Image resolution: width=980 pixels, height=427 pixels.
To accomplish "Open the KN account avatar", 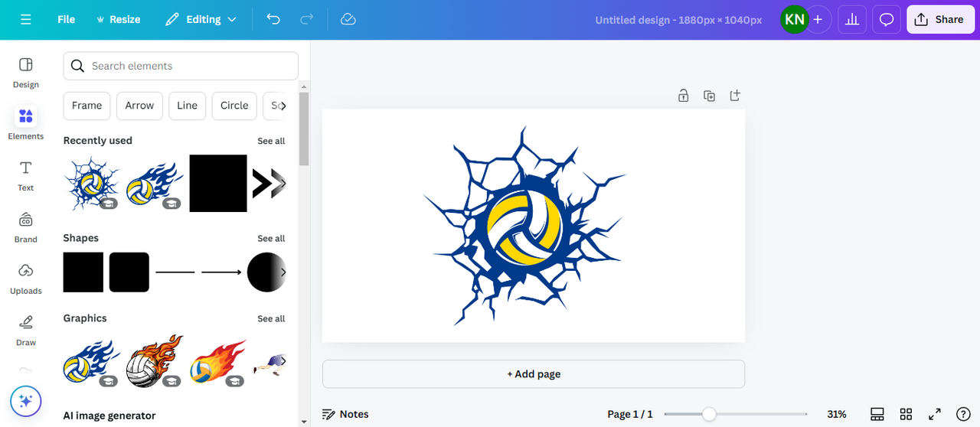I will point(794,20).
